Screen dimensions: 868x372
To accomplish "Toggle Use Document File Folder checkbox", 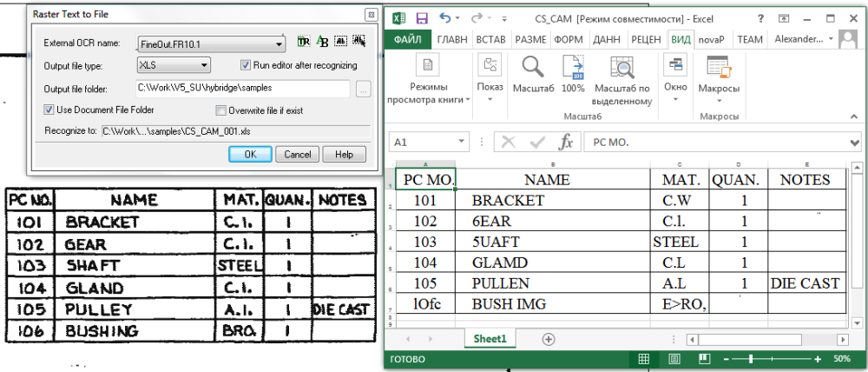I will (49, 110).
